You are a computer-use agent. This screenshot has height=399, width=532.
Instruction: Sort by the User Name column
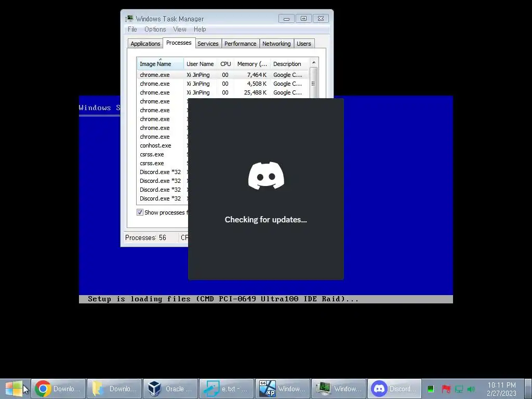click(x=200, y=64)
